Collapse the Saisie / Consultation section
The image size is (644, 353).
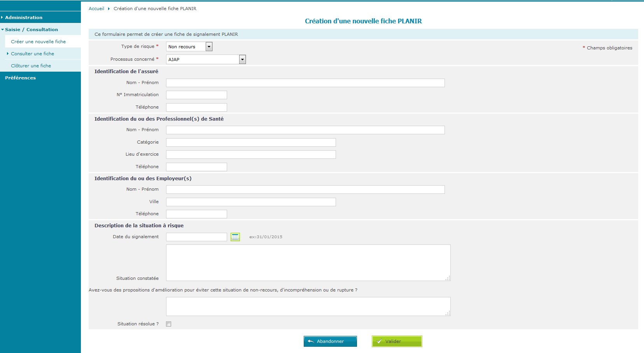(x=31, y=30)
